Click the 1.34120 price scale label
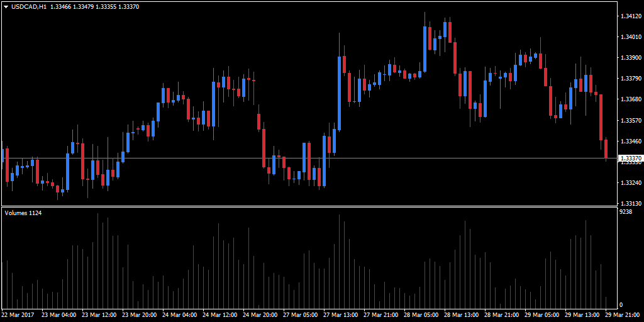The width and height of the screenshot is (644, 322). coord(631,16)
